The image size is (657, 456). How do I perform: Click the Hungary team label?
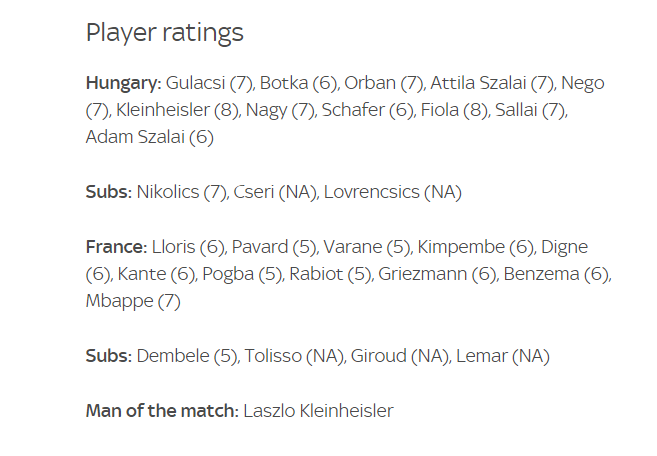tap(124, 84)
